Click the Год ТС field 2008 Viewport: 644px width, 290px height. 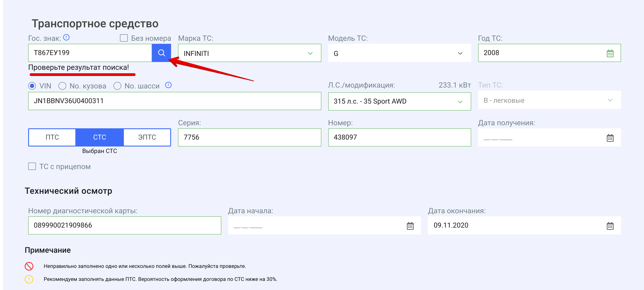coord(549,53)
